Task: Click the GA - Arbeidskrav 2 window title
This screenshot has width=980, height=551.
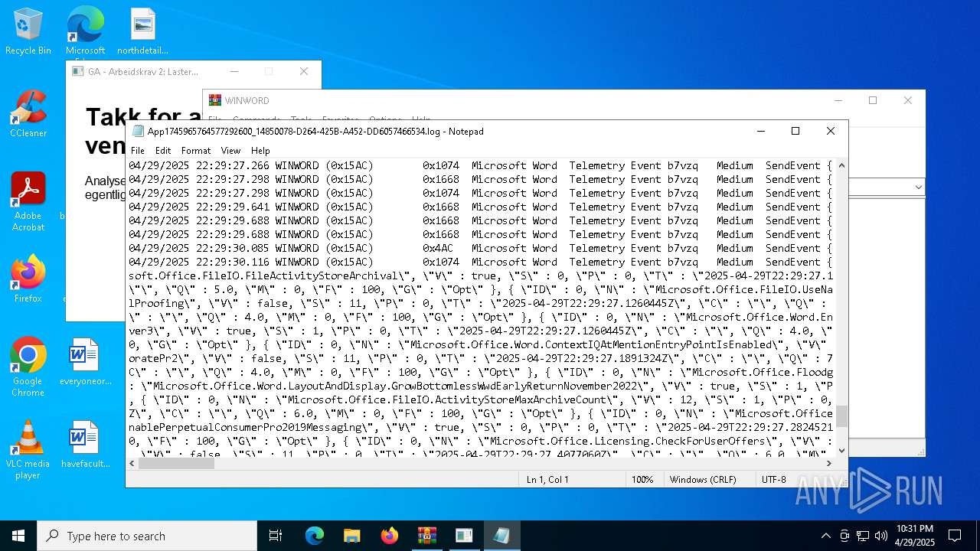Action: tap(142, 71)
